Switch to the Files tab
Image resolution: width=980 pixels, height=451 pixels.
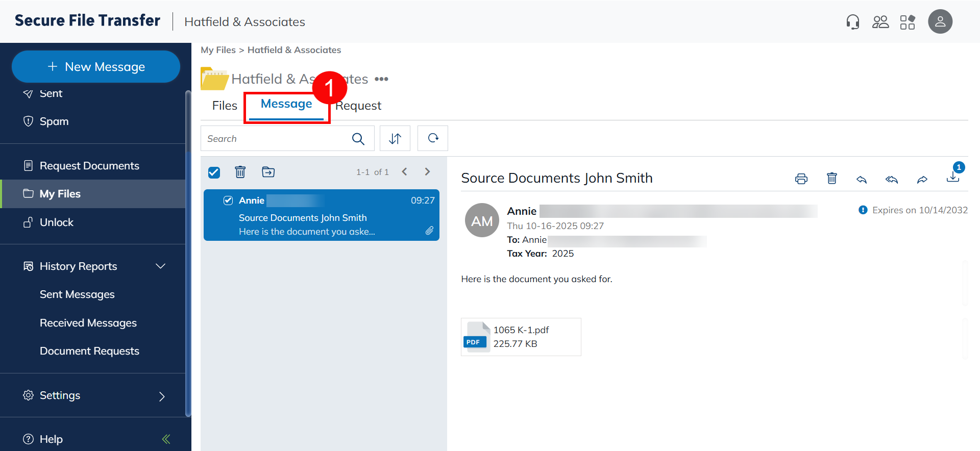pyautogui.click(x=225, y=106)
